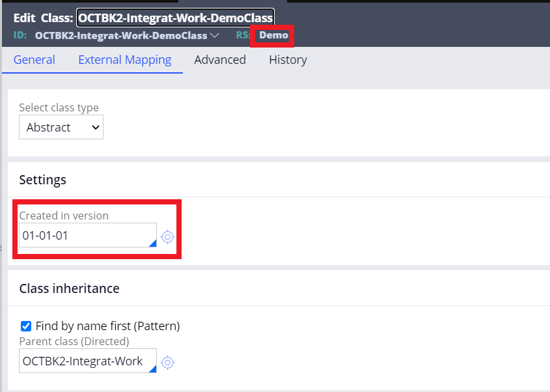550x392 pixels.
Task: Open the Advanced tab
Action: (220, 59)
